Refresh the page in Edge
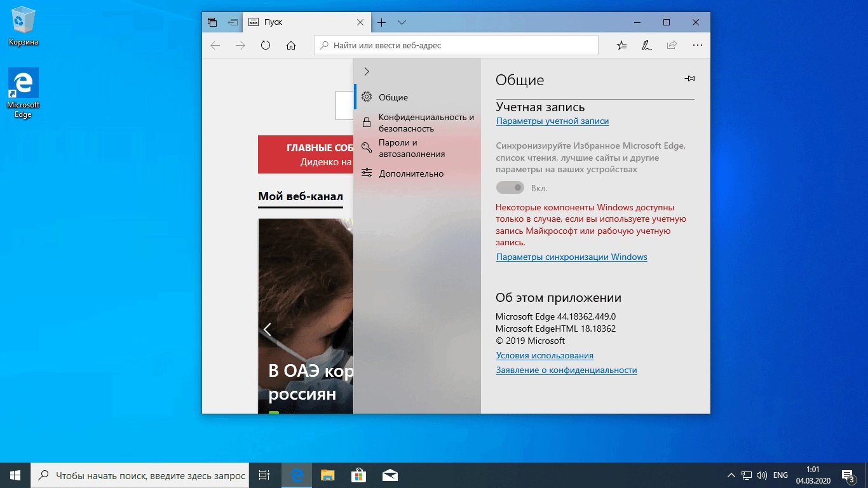This screenshot has width=868, height=488. pyautogui.click(x=266, y=45)
